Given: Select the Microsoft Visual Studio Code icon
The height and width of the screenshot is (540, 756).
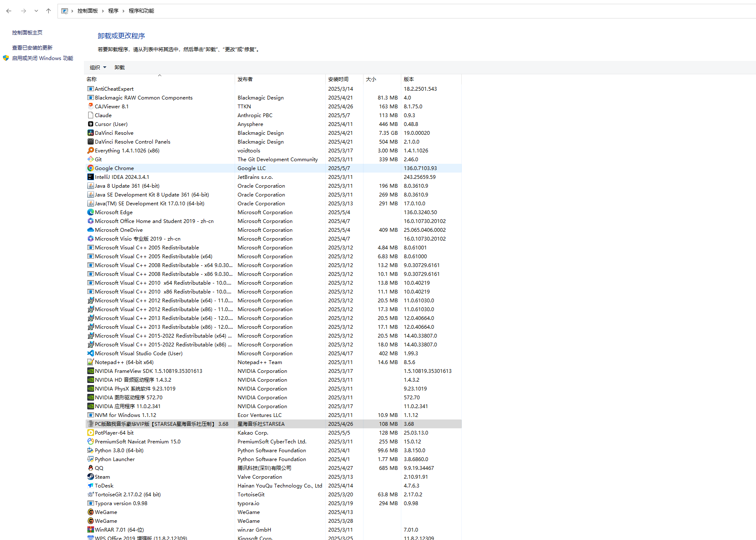Looking at the screenshot, I should (x=90, y=353).
